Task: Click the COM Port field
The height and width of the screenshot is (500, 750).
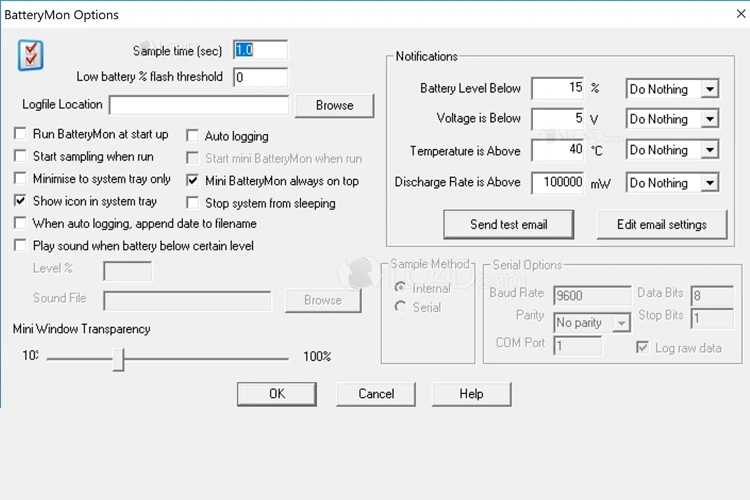Action: click(x=577, y=345)
